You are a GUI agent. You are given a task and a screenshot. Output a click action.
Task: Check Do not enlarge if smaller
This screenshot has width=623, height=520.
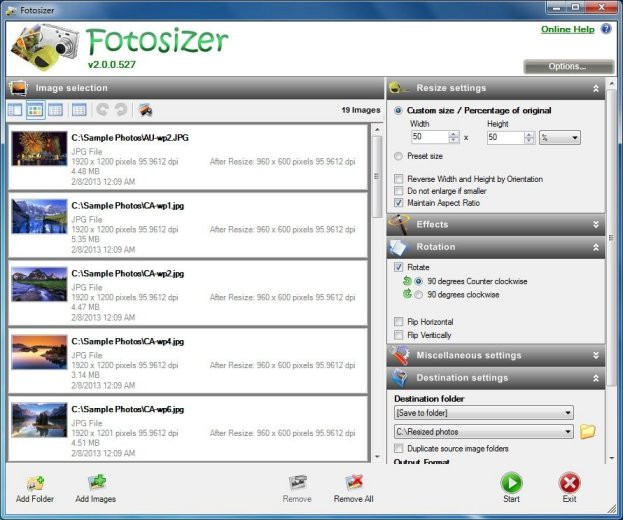pyautogui.click(x=399, y=191)
